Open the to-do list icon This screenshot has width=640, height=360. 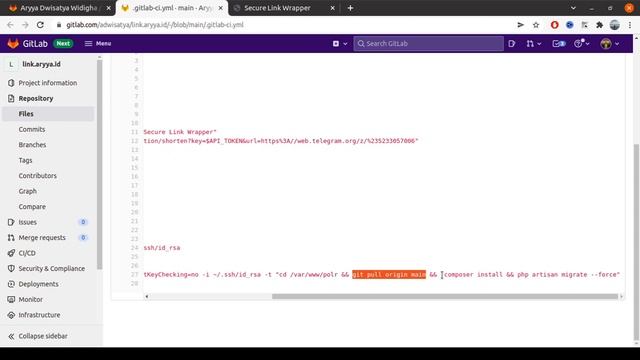(x=559, y=43)
